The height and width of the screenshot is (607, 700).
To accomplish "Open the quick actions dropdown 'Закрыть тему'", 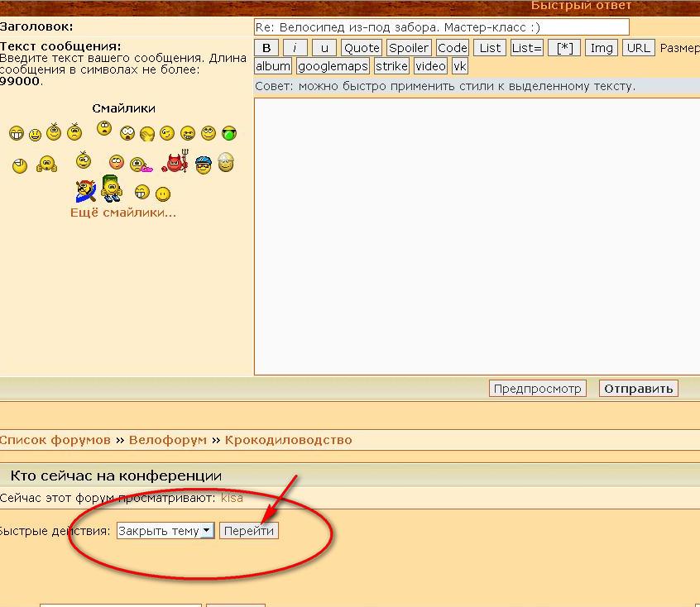I will click(x=165, y=531).
